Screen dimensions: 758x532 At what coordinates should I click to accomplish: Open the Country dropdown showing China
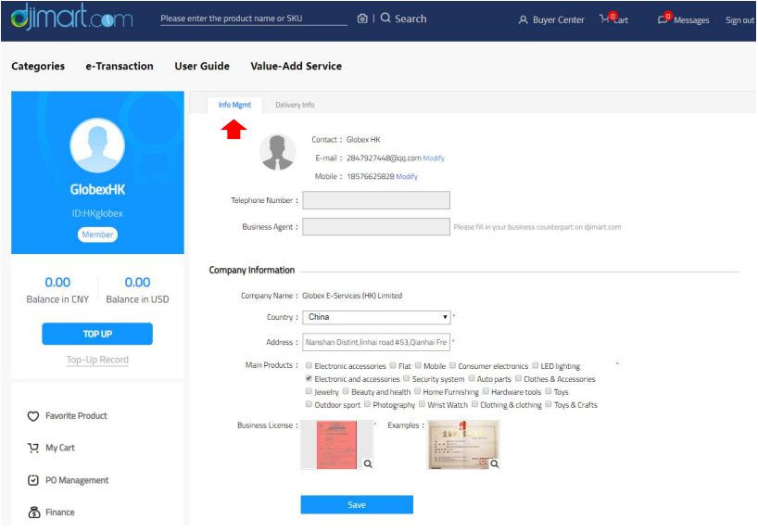[376, 317]
